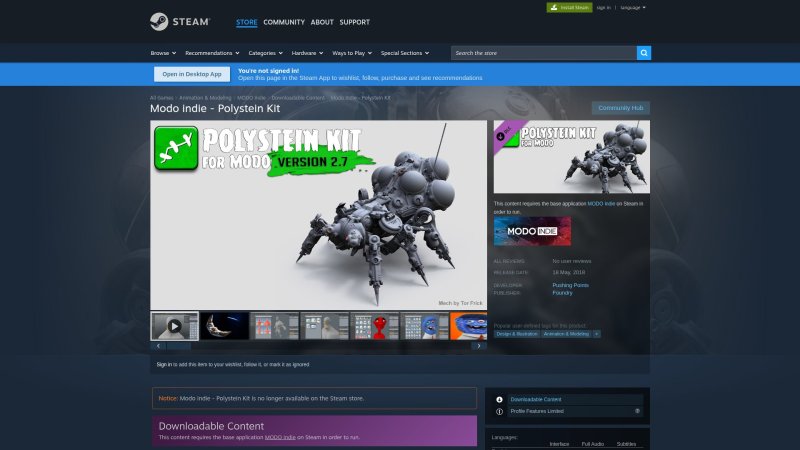Select the blue creature screenshot thumbnail

424,326
